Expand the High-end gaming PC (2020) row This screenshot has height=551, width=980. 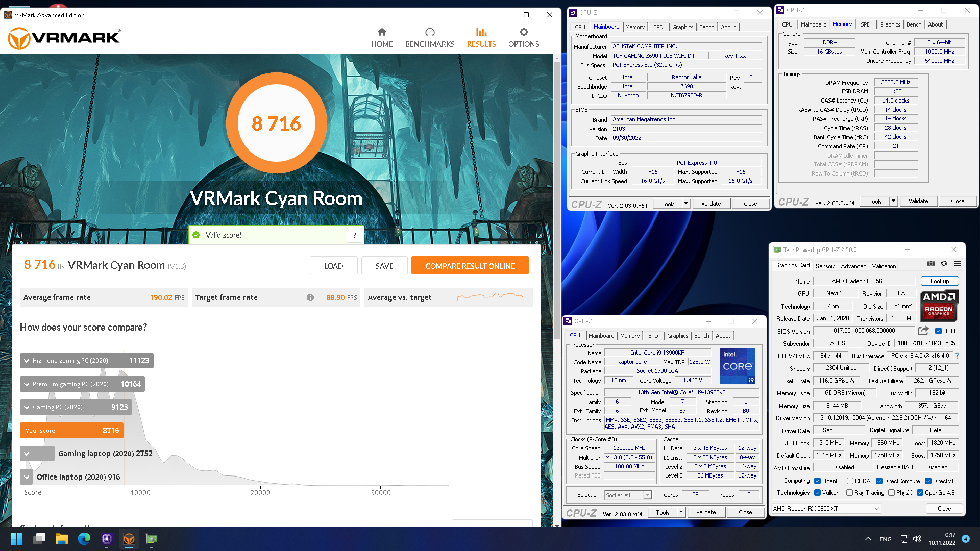tap(87, 361)
